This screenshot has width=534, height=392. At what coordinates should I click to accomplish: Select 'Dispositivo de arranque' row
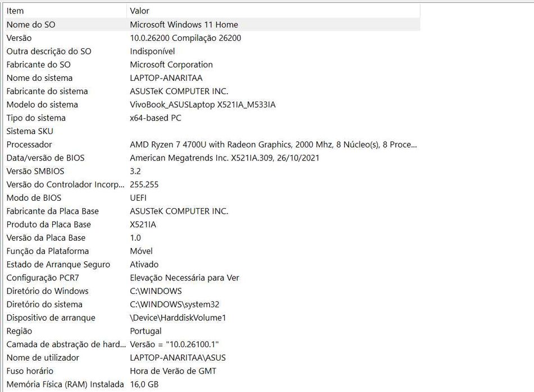coord(212,318)
